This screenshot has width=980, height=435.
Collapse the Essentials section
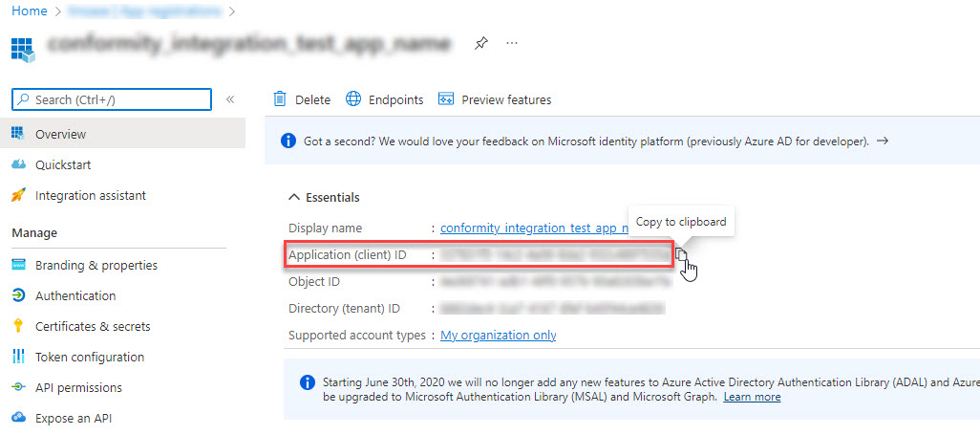tap(294, 197)
